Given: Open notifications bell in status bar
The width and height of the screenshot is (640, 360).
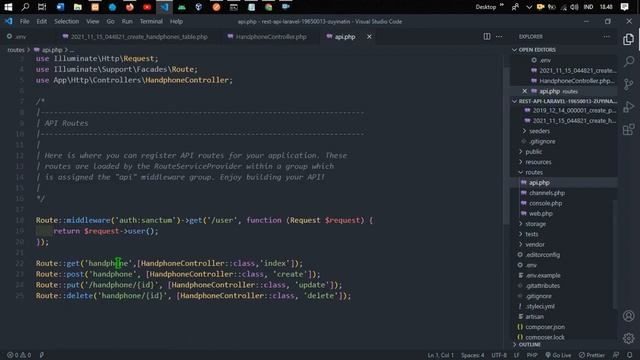Looking at the screenshot, I should click(630, 355).
